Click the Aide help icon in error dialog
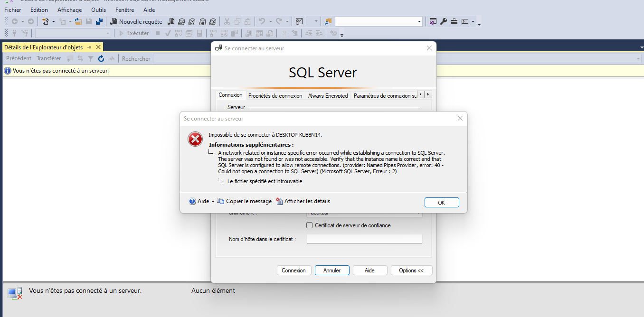Image resolution: width=644 pixels, height=317 pixels. click(x=192, y=202)
